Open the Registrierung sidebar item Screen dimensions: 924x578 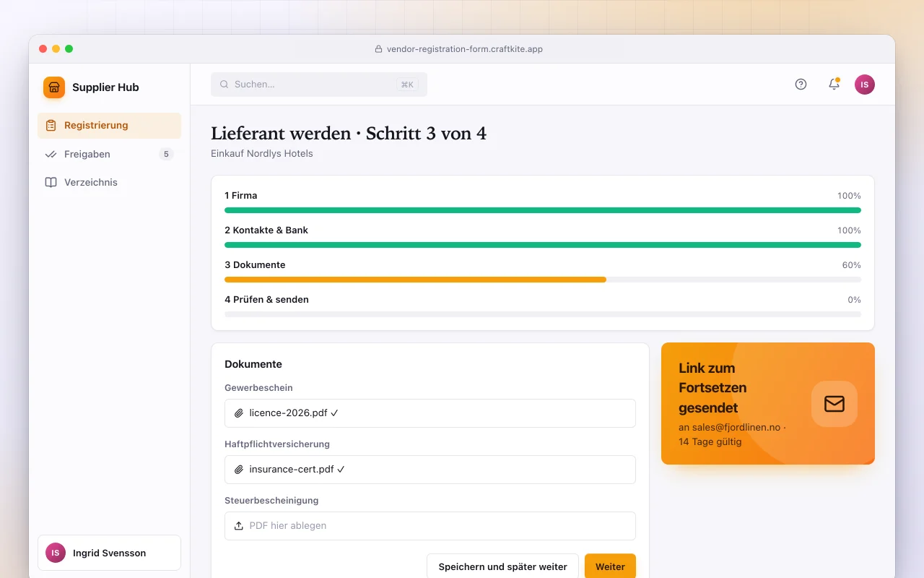coord(109,126)
